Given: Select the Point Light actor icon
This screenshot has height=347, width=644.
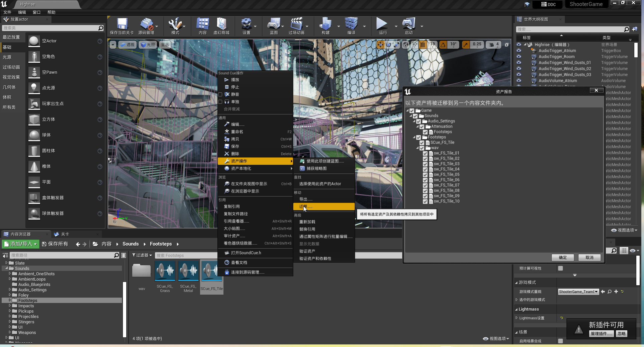Looking at the screenshot, I should click(x=34, y=88).
